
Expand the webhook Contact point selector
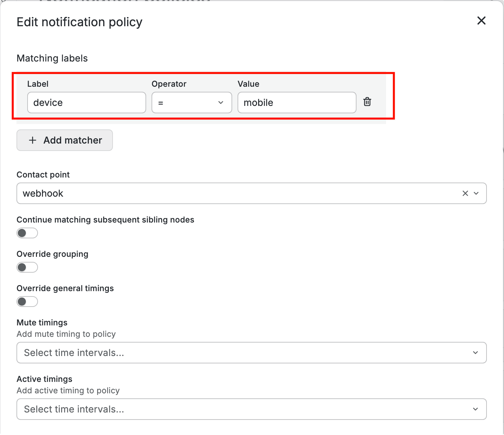235,193
